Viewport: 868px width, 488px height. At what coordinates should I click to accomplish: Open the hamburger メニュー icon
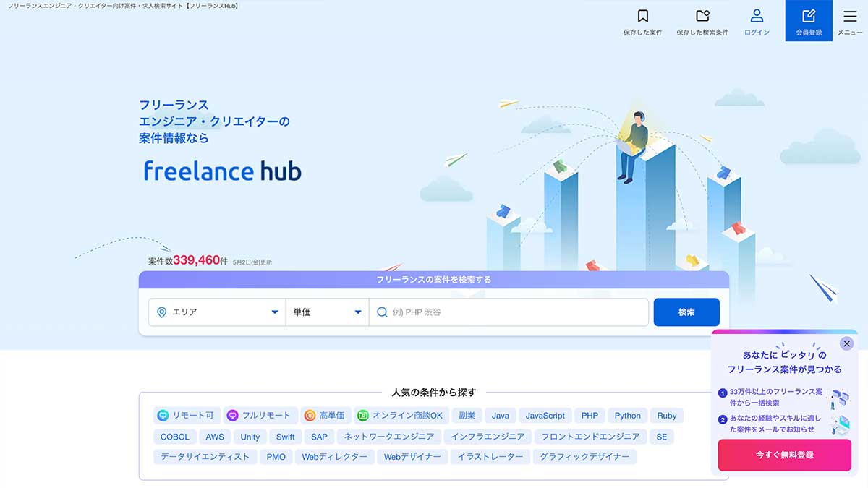pyautogui.click(x=850, y=16)
